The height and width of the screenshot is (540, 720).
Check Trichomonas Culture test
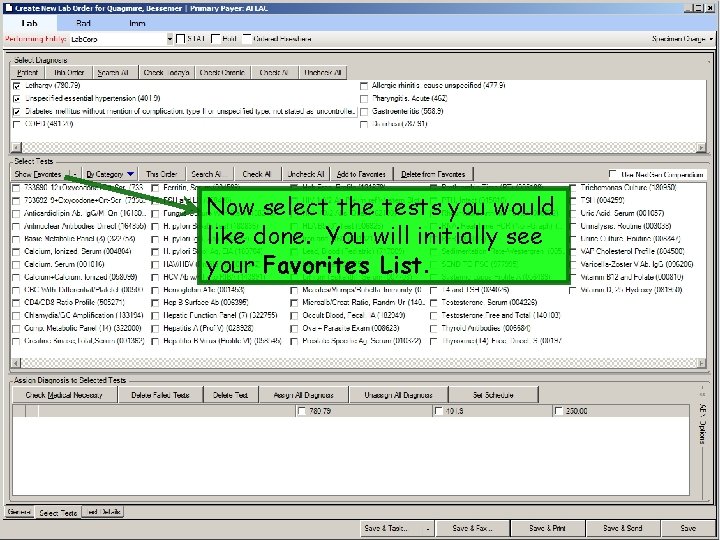pyautogui.click(x=573, y=187)
